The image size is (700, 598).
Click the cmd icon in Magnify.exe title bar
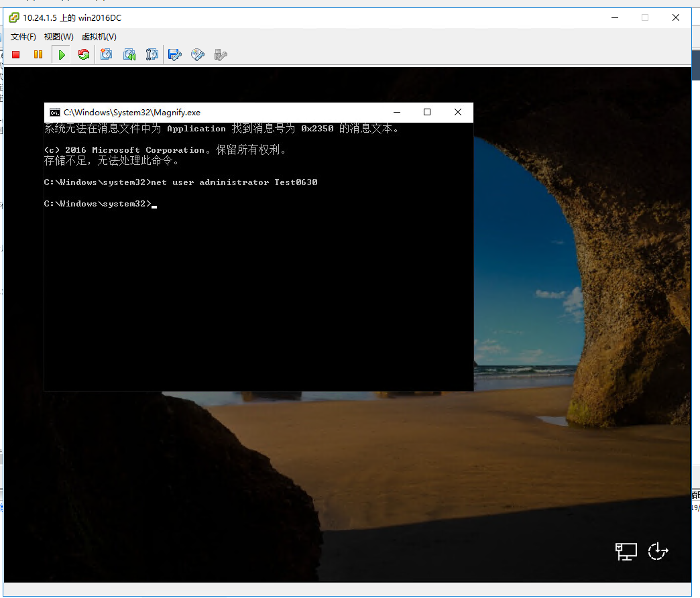pos(55,113)
